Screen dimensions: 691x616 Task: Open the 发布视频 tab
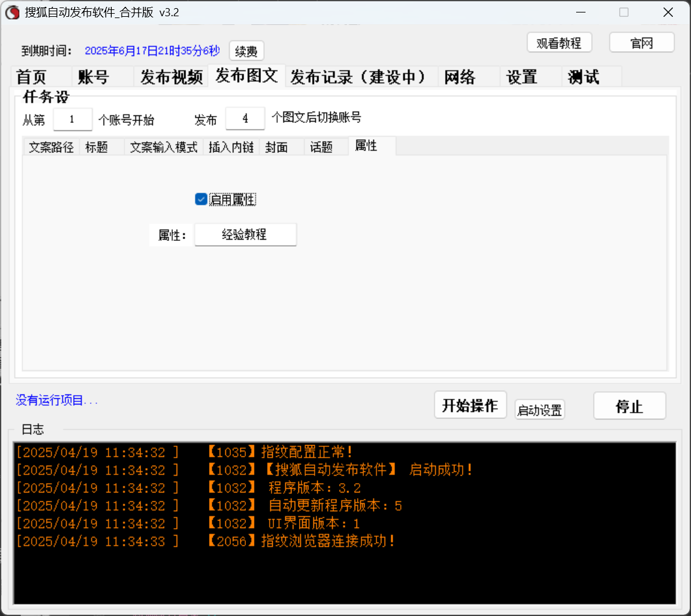[171, 77]
